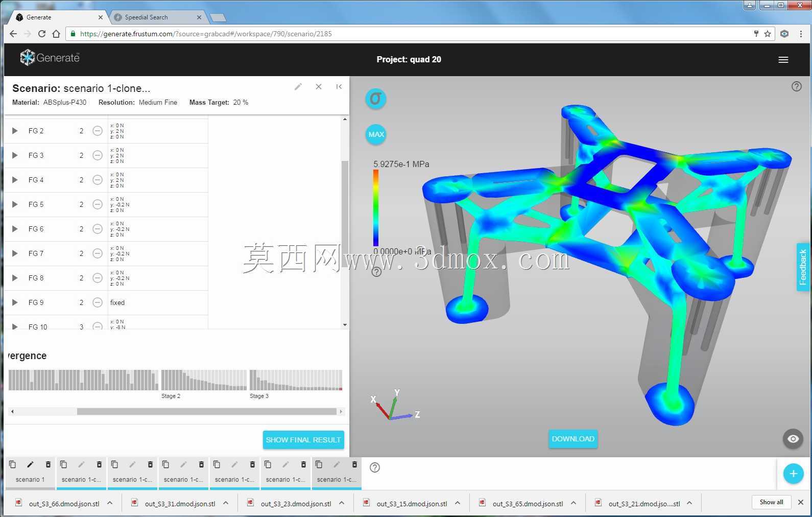Remove FG 5 with minus icon
This screenshot has height=517, width=812.
97,204
